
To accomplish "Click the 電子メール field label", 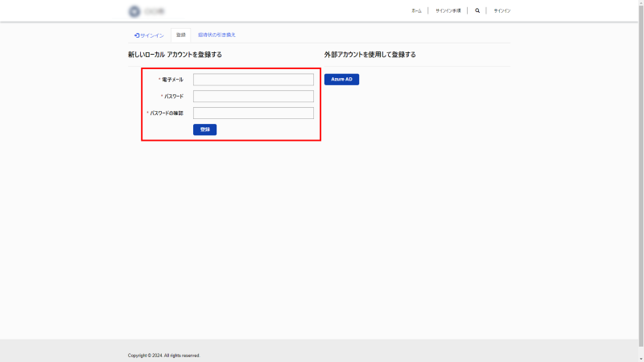I will [172, 80].
